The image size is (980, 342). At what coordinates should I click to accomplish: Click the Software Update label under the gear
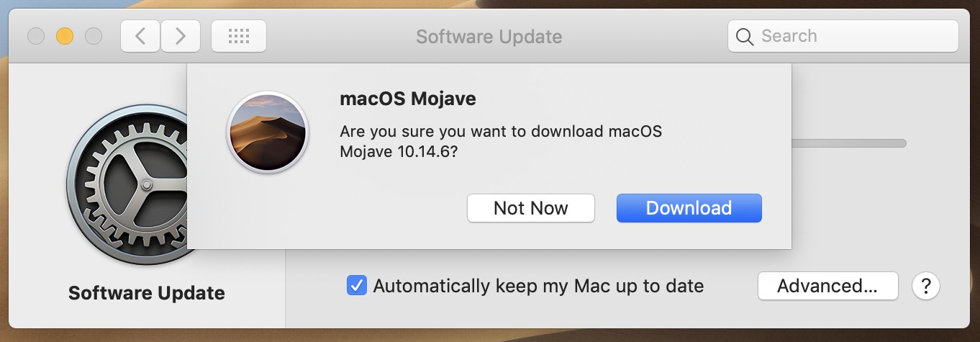[147, 293]
